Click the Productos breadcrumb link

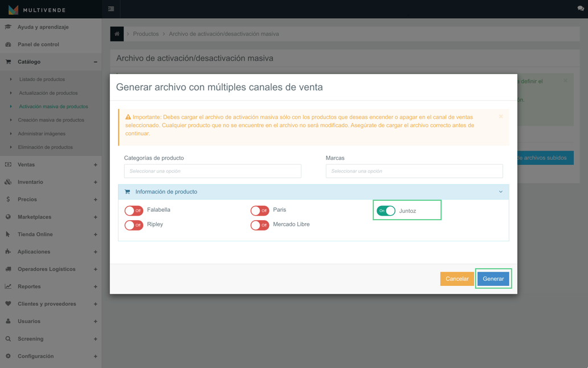pyautogui.click(x=146, y=34)
